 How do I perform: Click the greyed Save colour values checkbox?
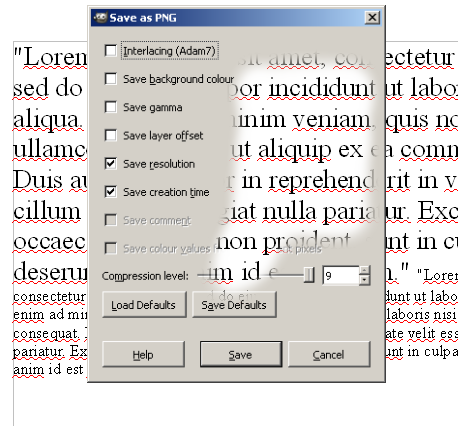click(x=110, y=248)
